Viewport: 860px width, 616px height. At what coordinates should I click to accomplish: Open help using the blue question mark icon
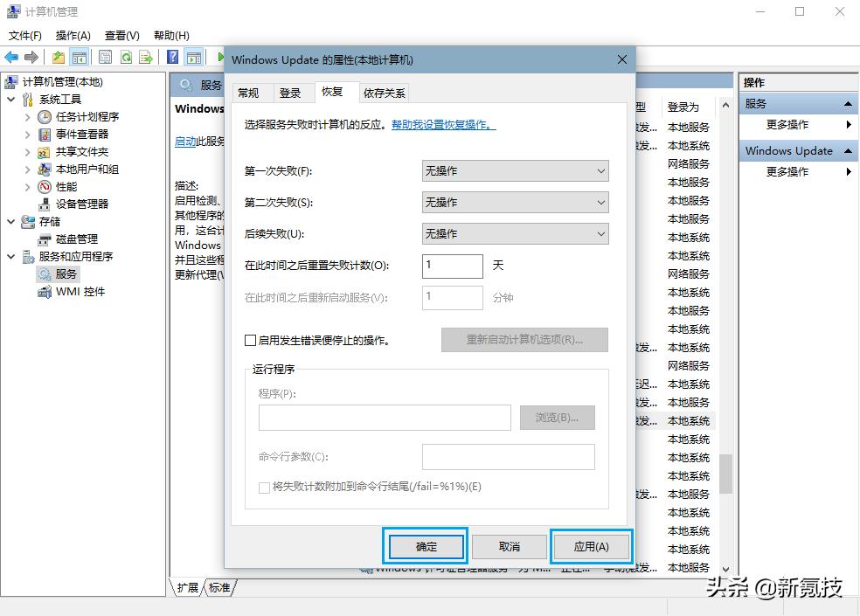coord(174,56)
